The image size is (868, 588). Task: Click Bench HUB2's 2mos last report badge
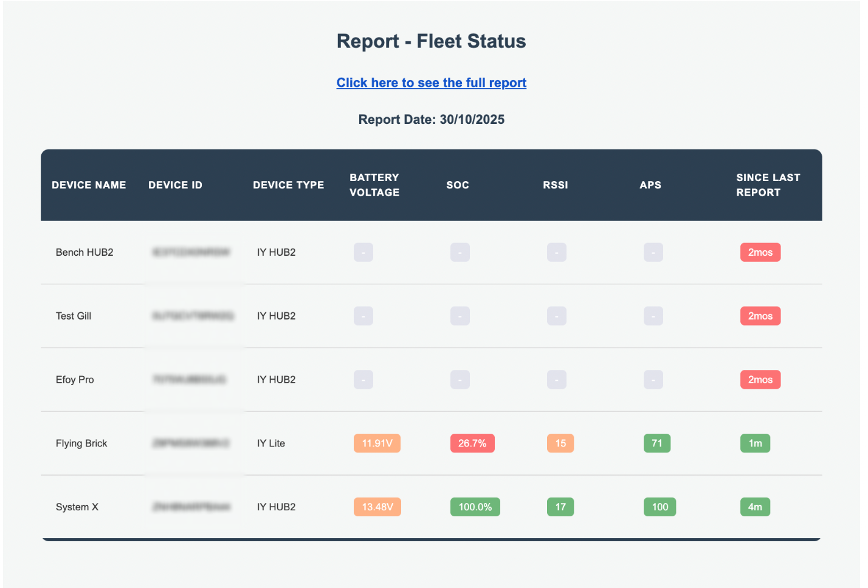[760, 252]
